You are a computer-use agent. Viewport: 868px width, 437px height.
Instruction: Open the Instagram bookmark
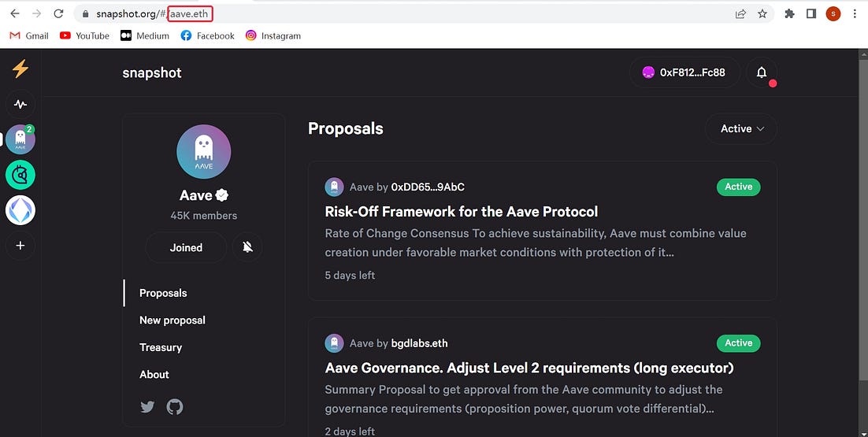click(273, 35)
